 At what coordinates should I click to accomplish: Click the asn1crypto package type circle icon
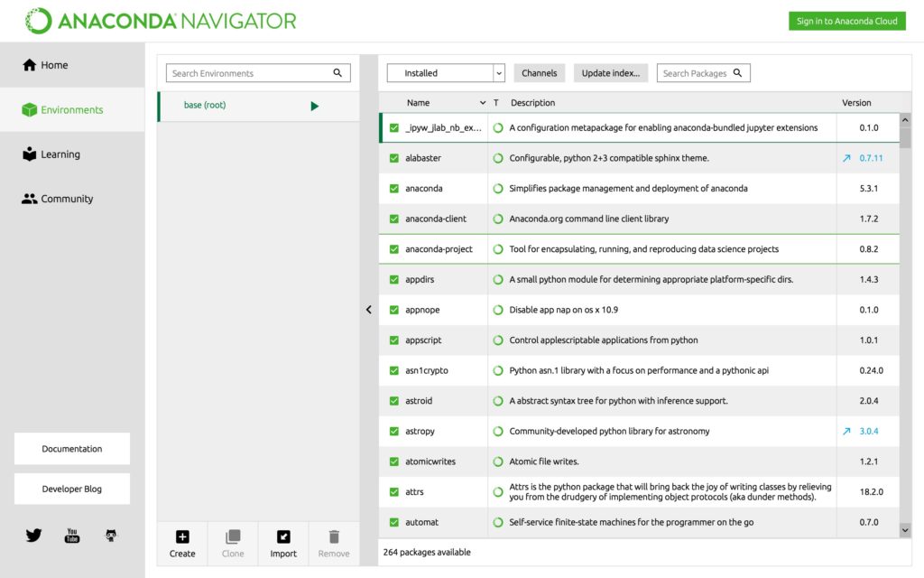click(498, 370)
